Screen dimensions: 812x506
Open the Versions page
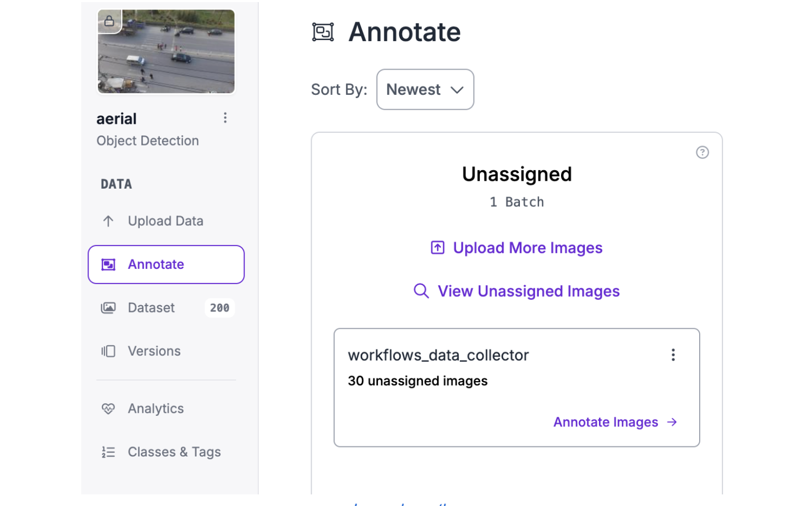(154, 351)
